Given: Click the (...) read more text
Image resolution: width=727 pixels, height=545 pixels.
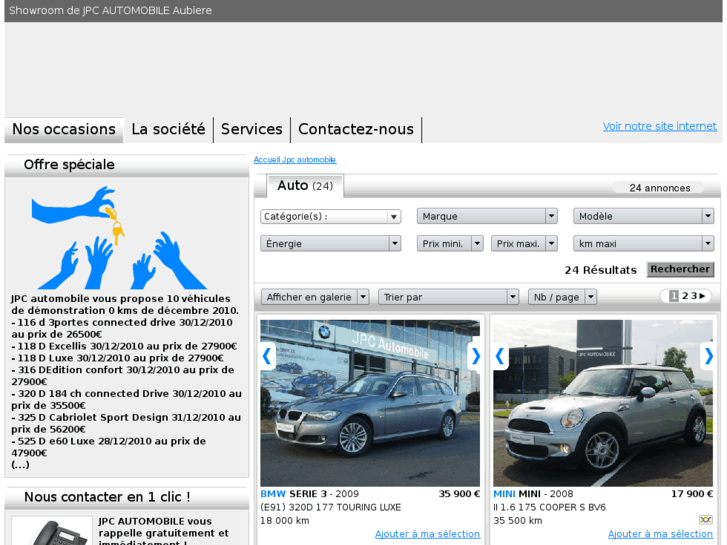Looking at the screenshot, I should (20, 465).
